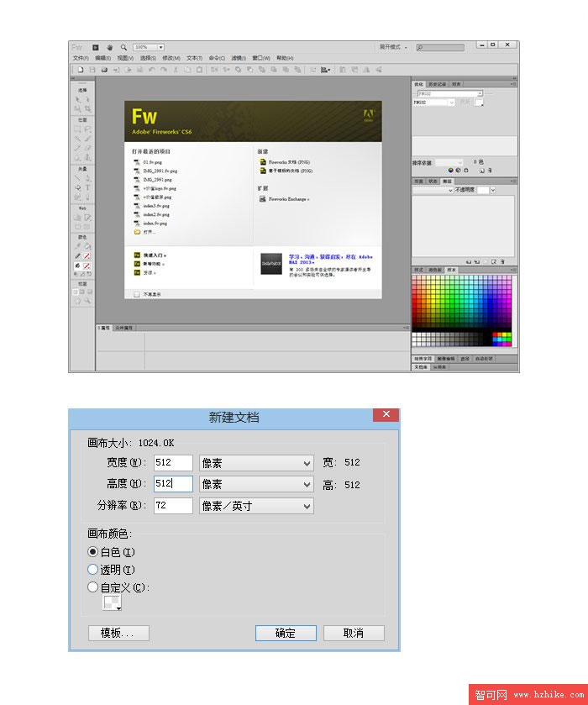Tick the 不再显示 checkbox on welcome screen
The image size is (588, 705).
pyautogui.click(x=137, y=294)
